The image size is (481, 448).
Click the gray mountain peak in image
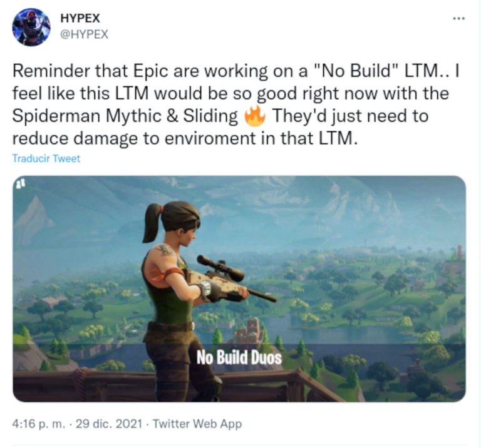(34, 215)
